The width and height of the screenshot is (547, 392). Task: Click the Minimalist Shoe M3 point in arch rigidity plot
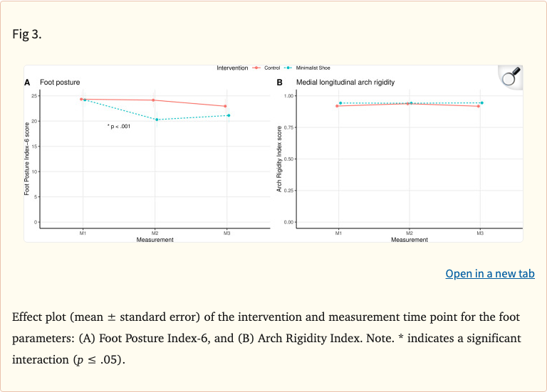(x=482, y=102)
